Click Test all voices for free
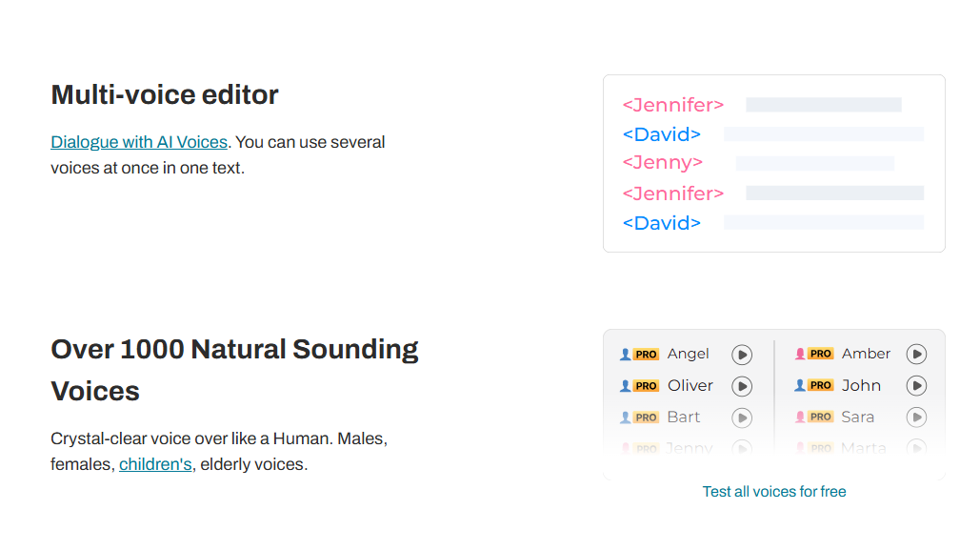The width and height of the screenshot is (980, 550). click(774, 492)
